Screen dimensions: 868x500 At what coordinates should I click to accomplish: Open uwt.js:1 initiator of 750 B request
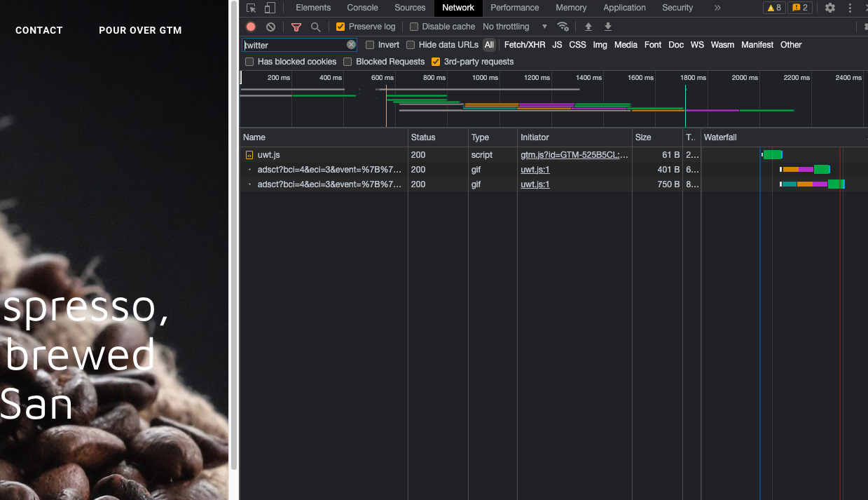535,184
